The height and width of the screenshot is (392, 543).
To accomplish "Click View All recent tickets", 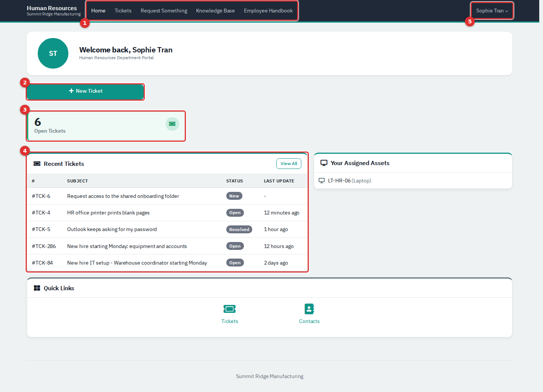I will click(x=289, y=164).
